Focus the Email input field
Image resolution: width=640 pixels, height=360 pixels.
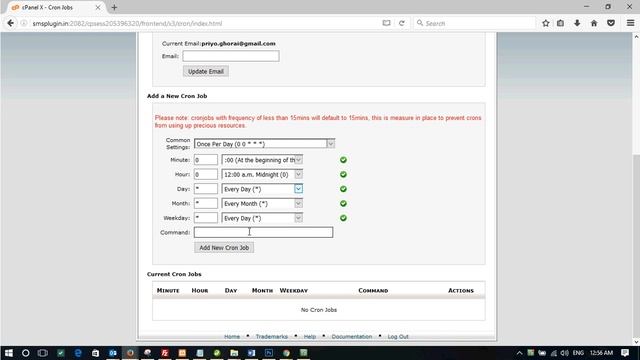click(231, 56)
